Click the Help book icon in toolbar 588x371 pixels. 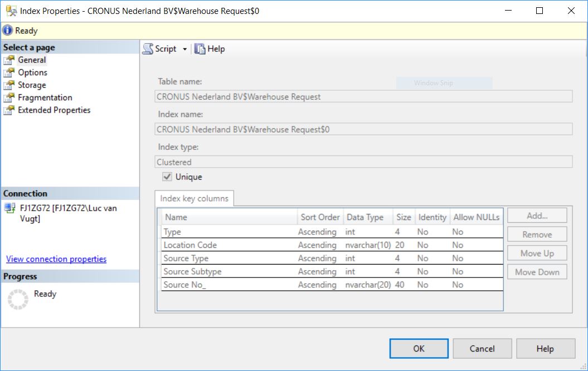(x=200, y=48)
